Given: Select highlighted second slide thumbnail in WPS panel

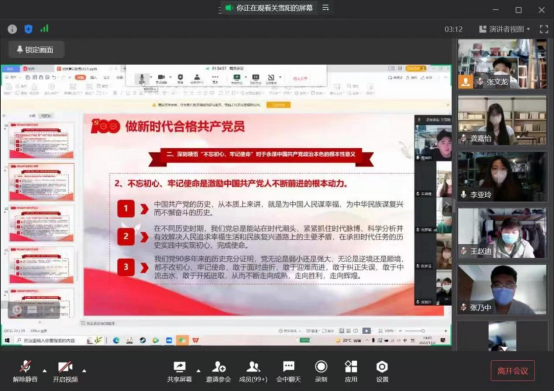Looking at the screenshot, I should pyautogui.click(x=41, y=182).
